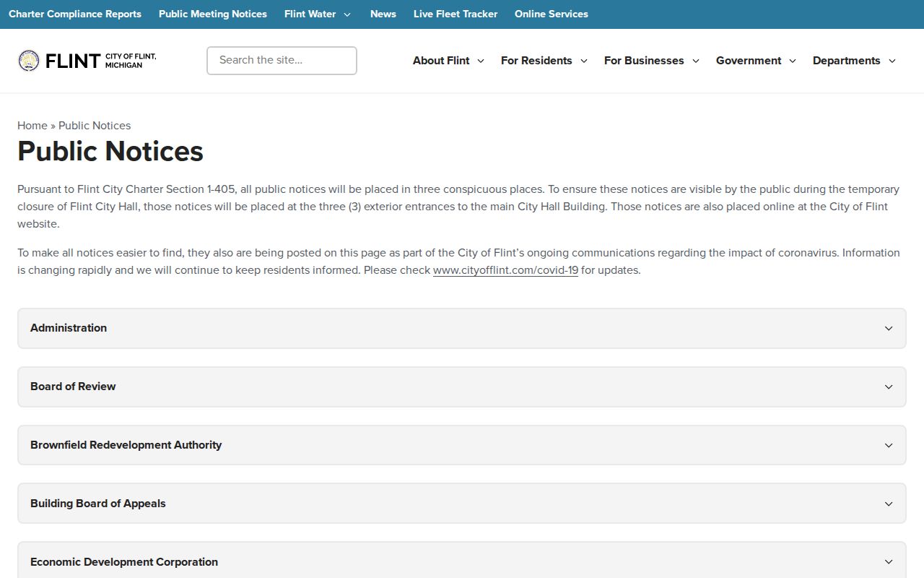
Task: Open the About Flint menu
Action: click(441, 61)
